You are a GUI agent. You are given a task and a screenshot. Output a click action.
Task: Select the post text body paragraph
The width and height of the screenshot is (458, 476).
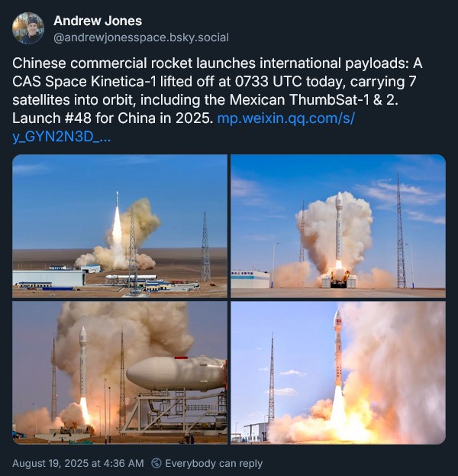coord(218,100)
